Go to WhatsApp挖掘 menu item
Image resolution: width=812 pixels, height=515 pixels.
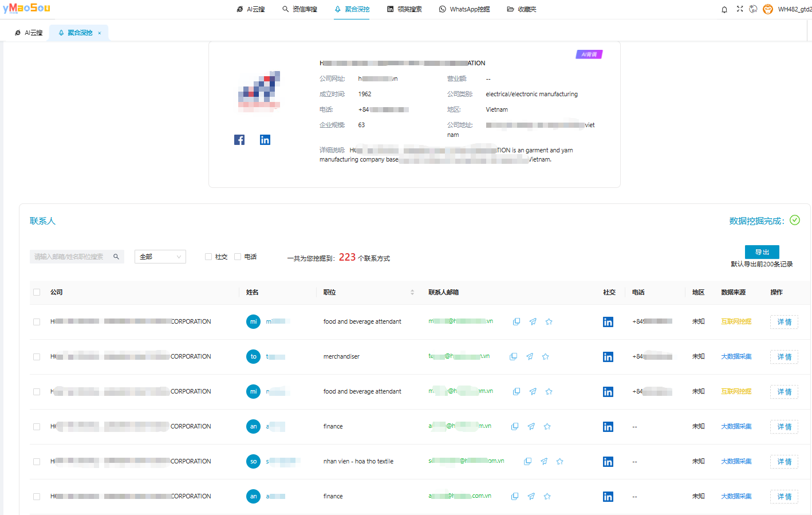click(464, 9)
